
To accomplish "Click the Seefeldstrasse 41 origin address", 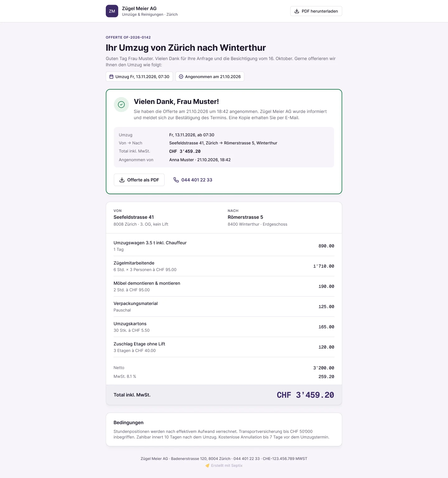I will [x=134, y=217].
